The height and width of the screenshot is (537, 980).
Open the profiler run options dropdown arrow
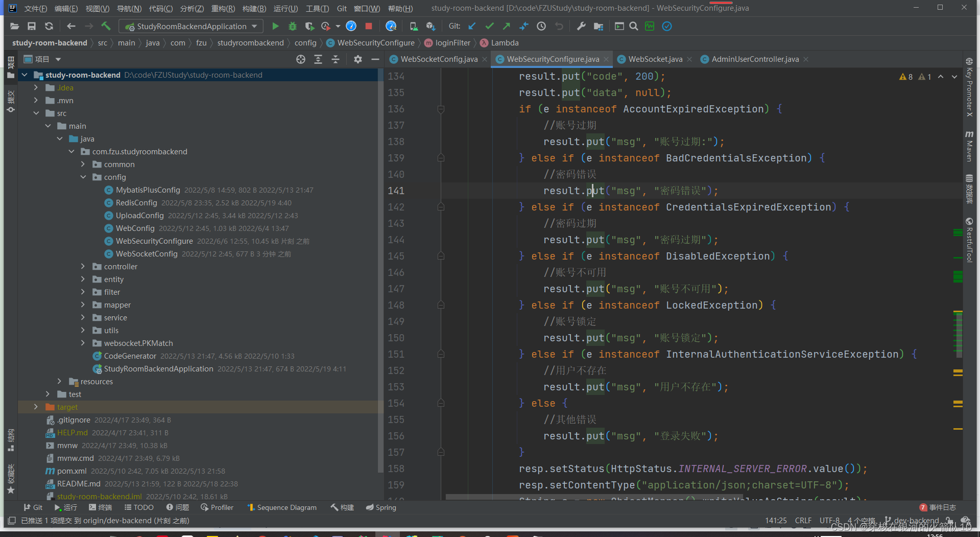(x=338, y=26)
